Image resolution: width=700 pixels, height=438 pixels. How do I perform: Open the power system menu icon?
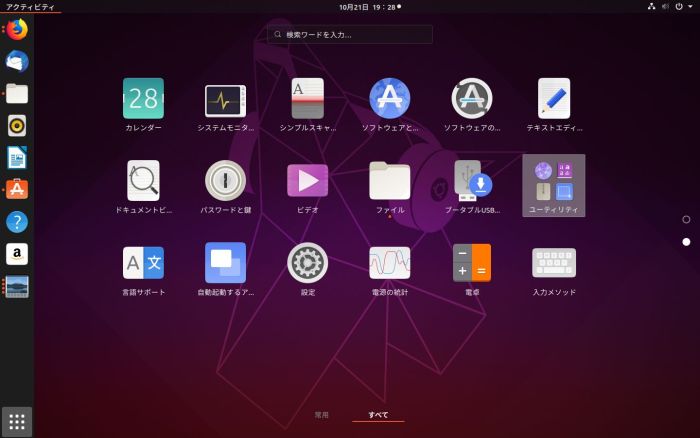tap(679, 7)
